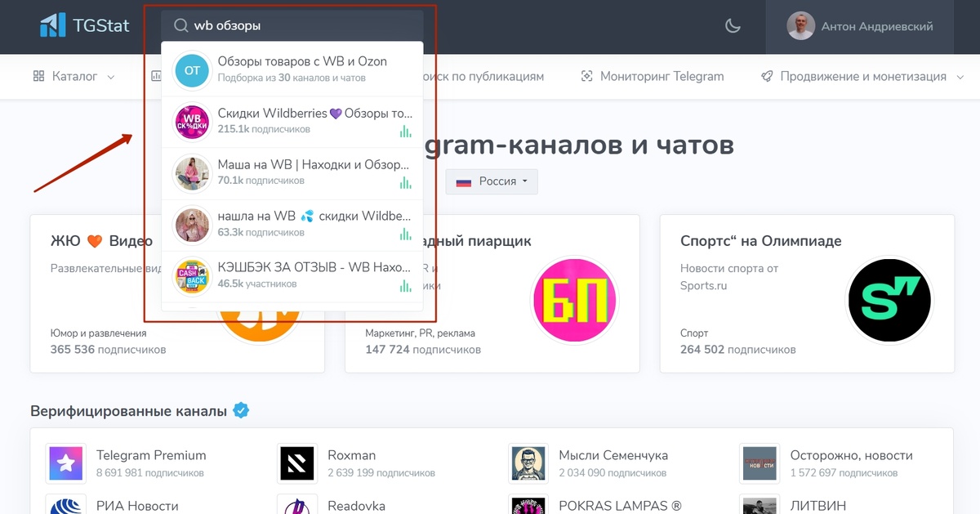Click 215.1k подписчиков text
This screenshot has height=514, width=980.
(x=264, y=129)
